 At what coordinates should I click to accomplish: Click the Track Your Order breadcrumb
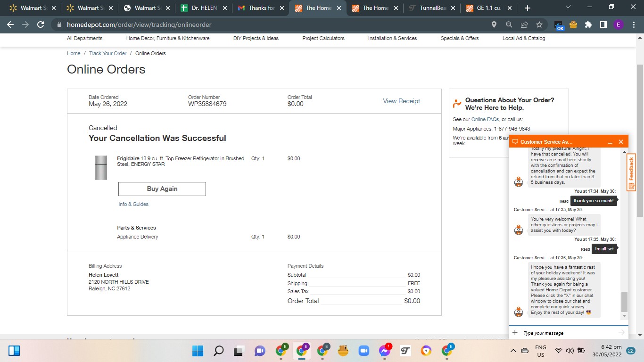(108, 53)
